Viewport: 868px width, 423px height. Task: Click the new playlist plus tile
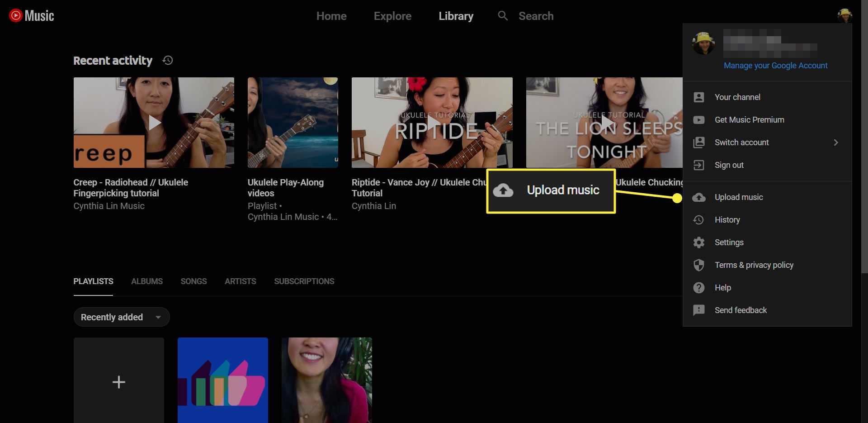pos(119,380)
